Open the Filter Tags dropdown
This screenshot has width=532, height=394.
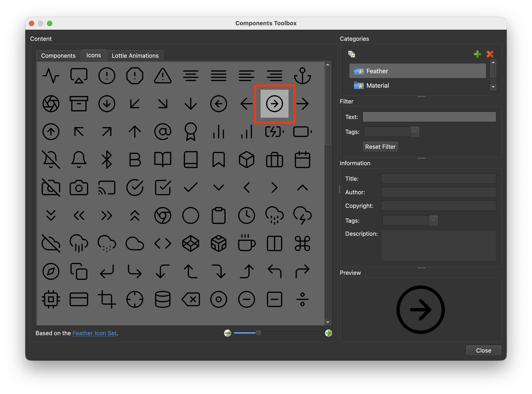[x=414, y=132]
